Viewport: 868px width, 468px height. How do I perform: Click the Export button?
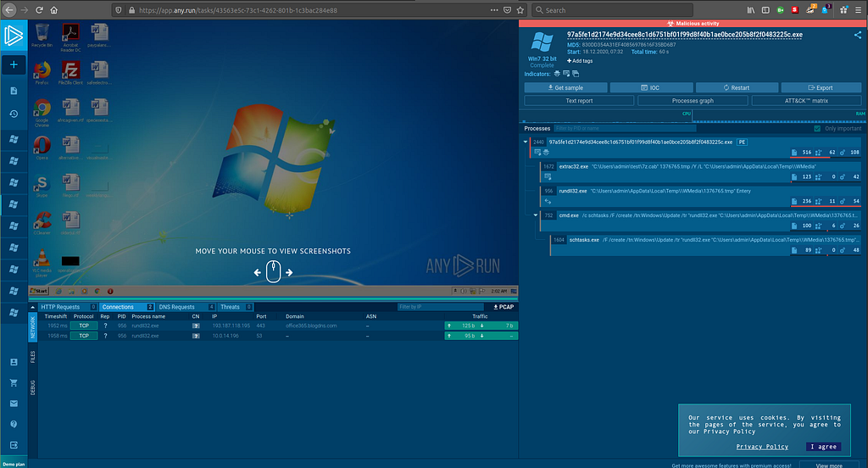pyautogui.click(x=821, y=87)
